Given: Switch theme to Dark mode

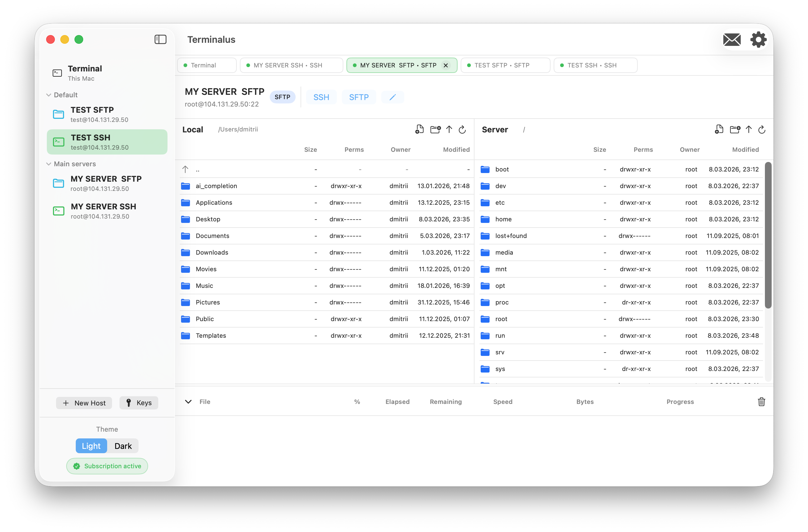Looking at the screenshot, I should tap(123, 446).
